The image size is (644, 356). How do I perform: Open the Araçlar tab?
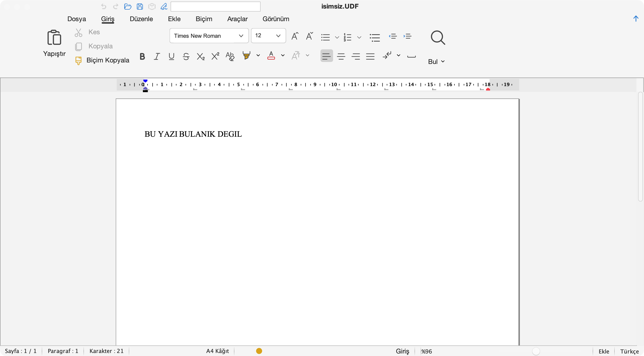click(237, 19)
